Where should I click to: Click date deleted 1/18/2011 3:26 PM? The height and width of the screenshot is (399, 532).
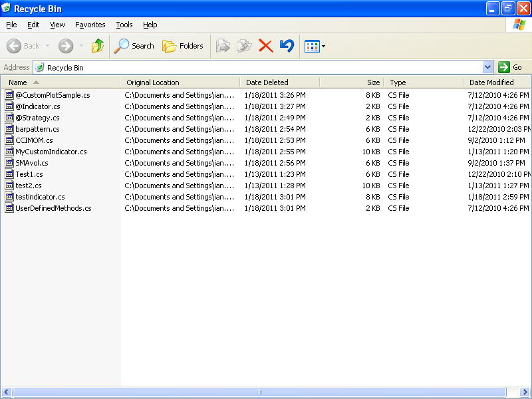click(275, 95)
